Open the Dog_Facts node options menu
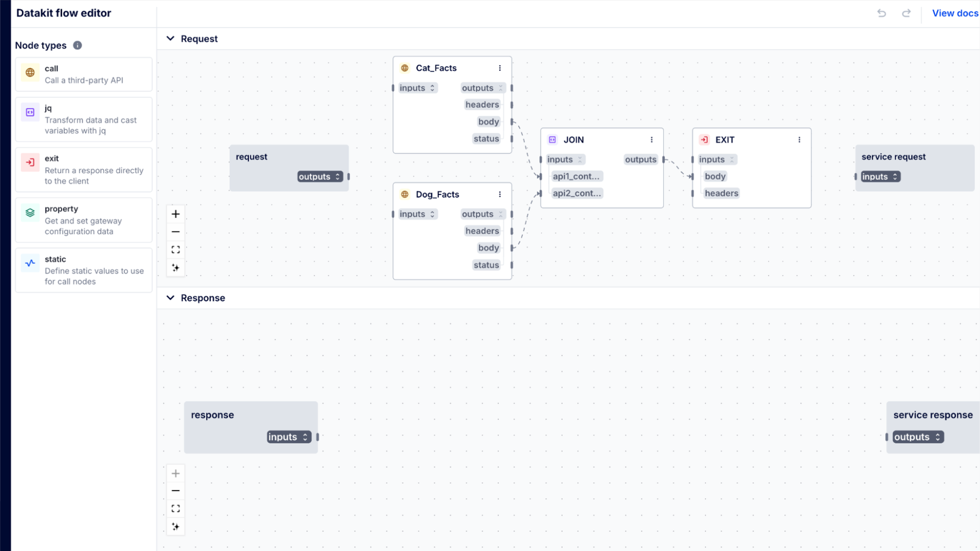This screenshot has width=980, height=551. click(500, 194)
